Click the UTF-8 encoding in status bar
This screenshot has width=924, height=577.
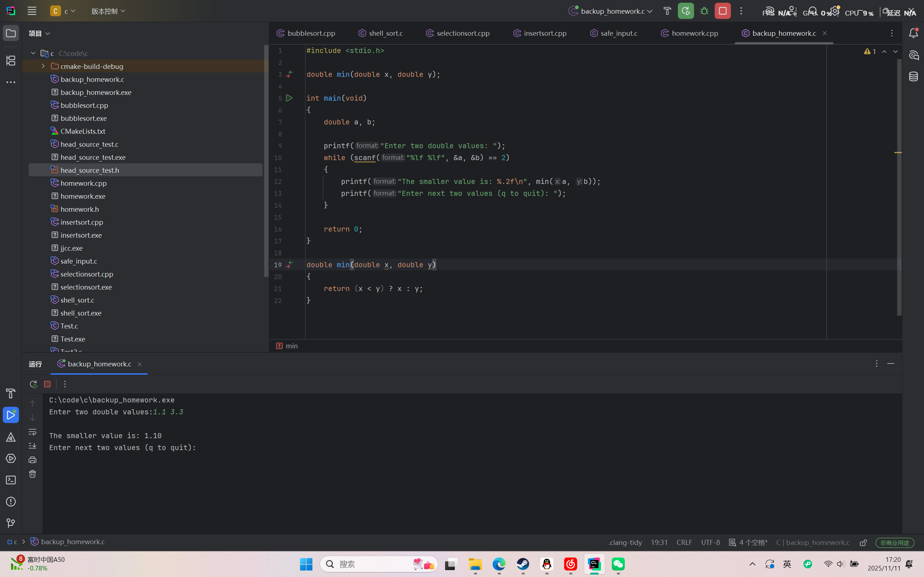click(710, 542)
